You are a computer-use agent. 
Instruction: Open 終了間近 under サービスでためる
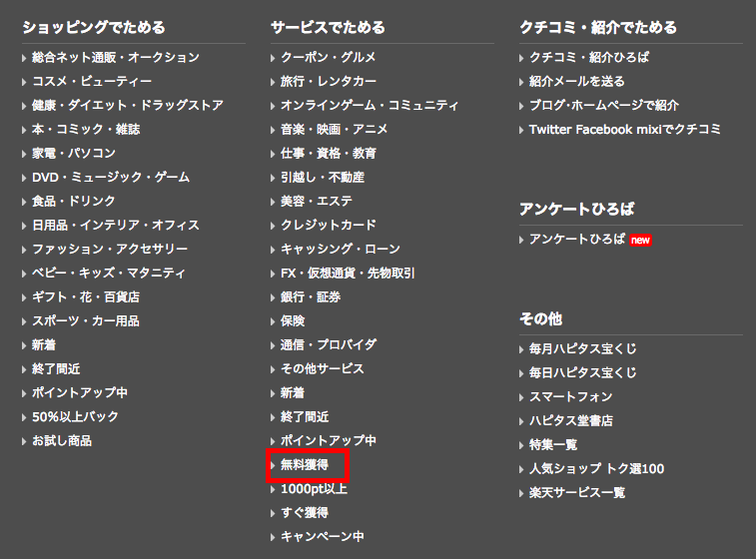(305, 417)
